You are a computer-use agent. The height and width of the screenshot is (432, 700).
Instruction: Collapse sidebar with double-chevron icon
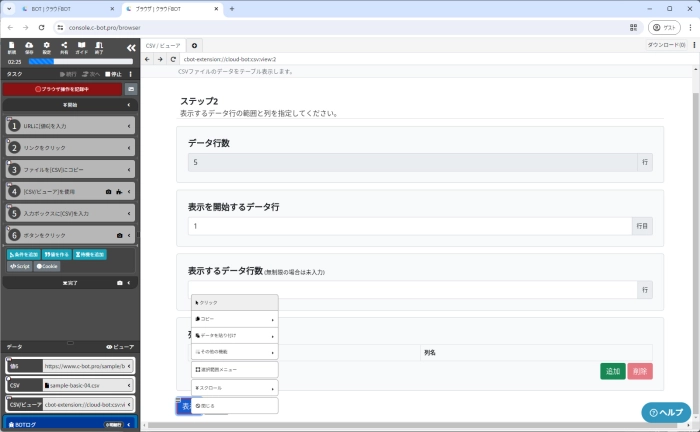coord(130,48)
